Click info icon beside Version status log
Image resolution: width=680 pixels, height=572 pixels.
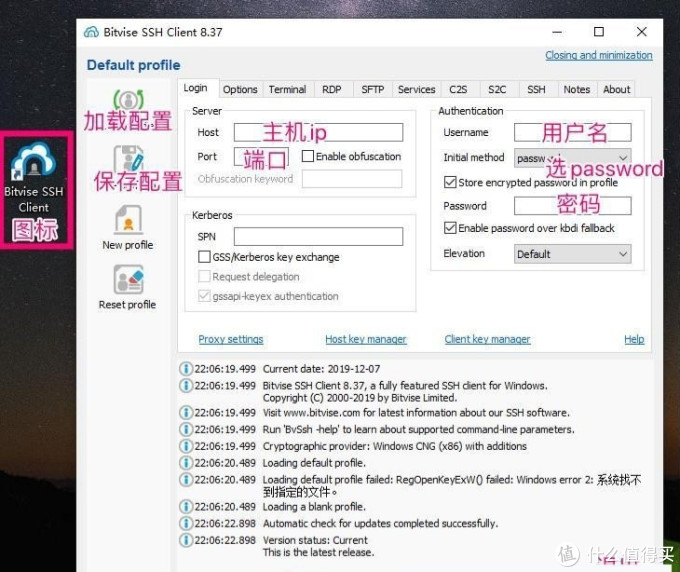click(x=186, y=540)
